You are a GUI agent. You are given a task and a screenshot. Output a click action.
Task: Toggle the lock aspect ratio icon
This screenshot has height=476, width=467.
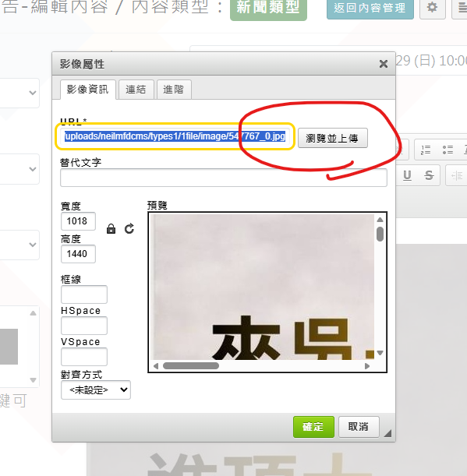click(111, 228)
